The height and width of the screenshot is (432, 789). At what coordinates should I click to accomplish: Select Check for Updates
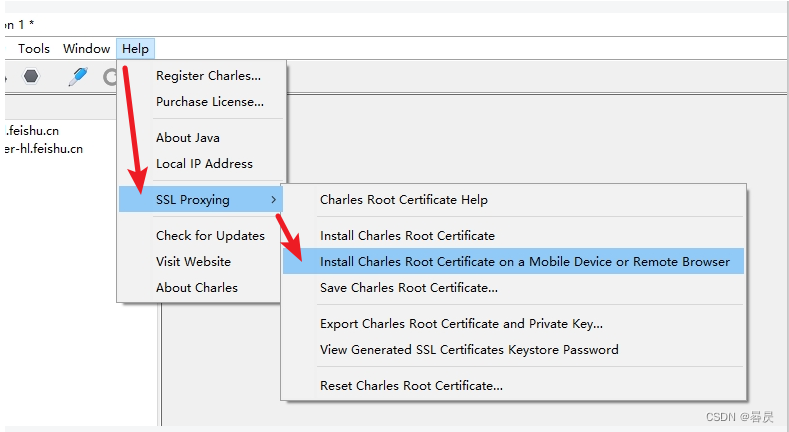click(200, 236)
